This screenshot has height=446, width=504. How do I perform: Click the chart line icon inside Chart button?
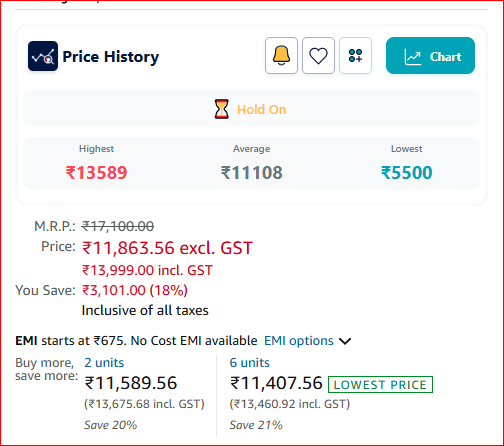coord(413,57)
